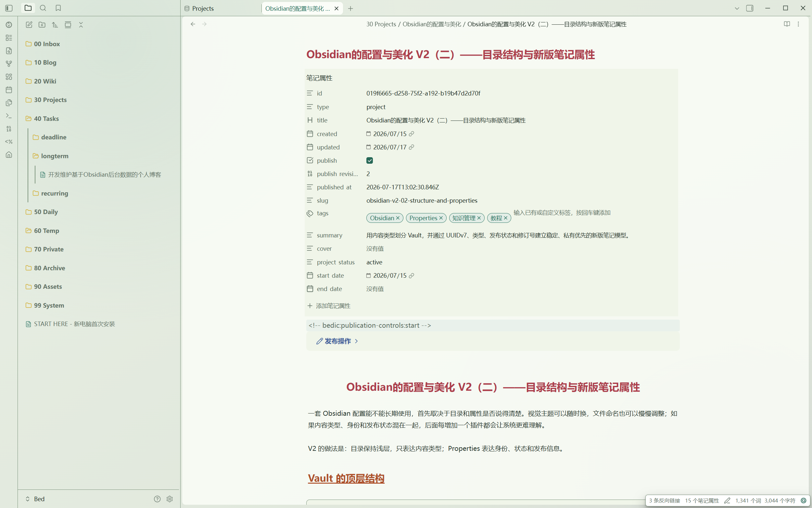Click 30 Projects in the breadcrumb path
The height and width of the screenshot is (508, 812).
(381, 24)
